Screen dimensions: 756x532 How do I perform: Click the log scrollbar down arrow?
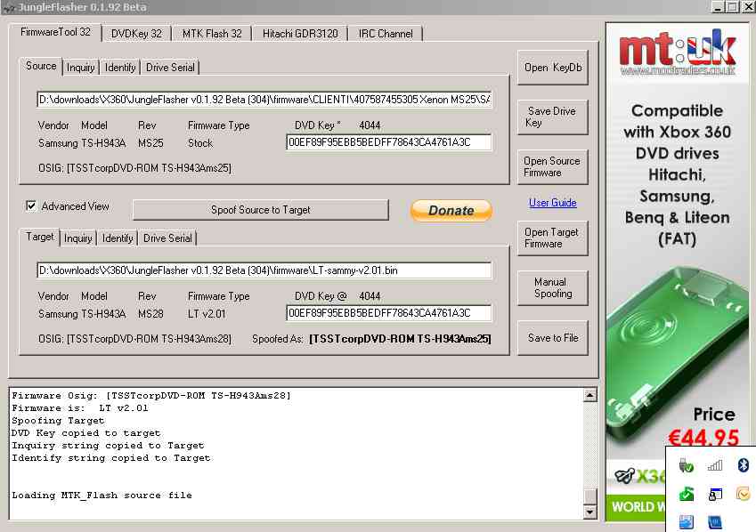click(x=589, y=512)
